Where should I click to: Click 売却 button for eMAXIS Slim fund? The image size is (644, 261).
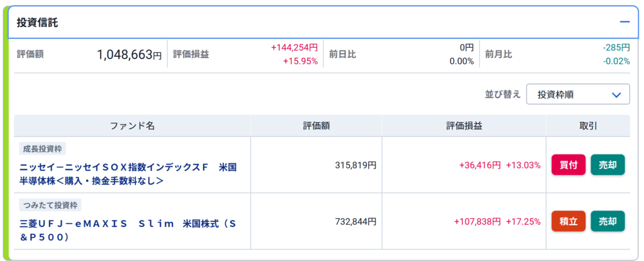click(x=608, y=221)
